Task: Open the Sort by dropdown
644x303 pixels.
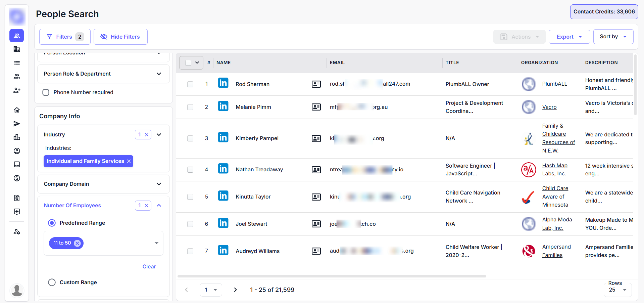Action: coord(613,37)
